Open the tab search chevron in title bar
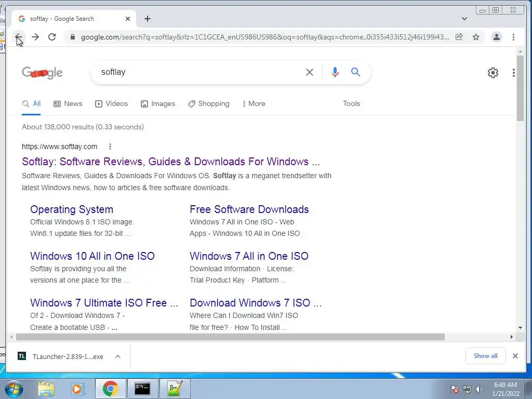 (x=464, y=19)
